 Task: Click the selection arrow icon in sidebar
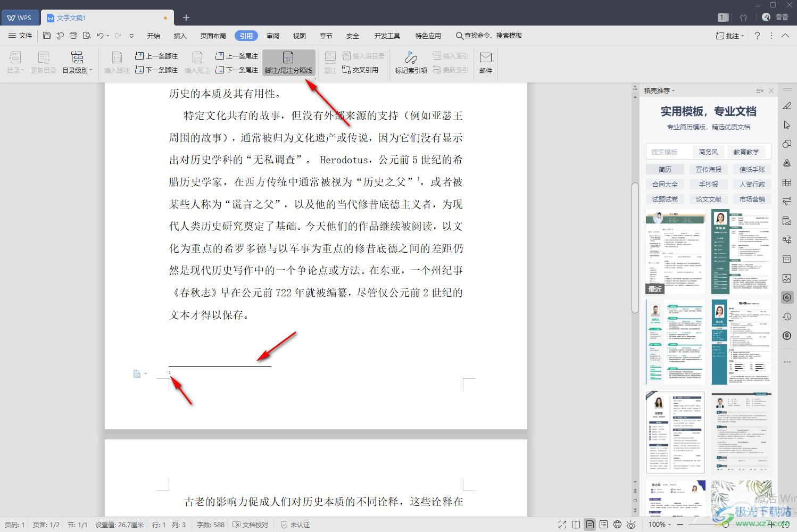(787, 125)
